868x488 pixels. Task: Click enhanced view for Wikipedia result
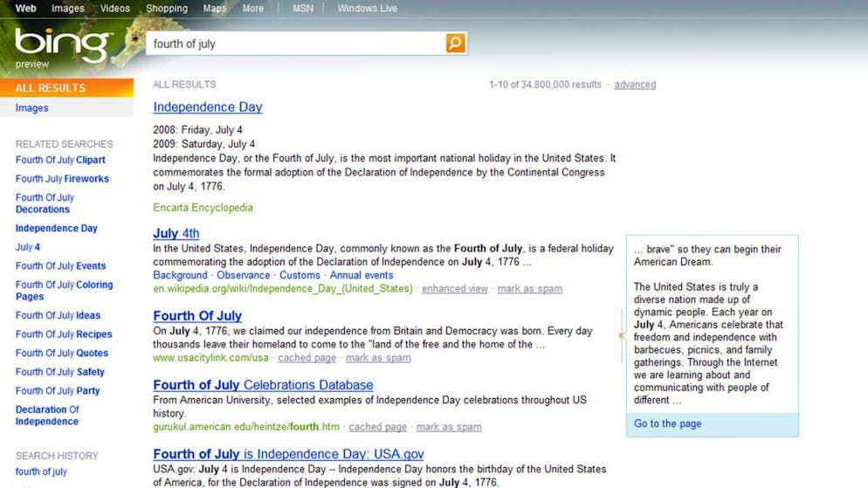click(455, 289)
